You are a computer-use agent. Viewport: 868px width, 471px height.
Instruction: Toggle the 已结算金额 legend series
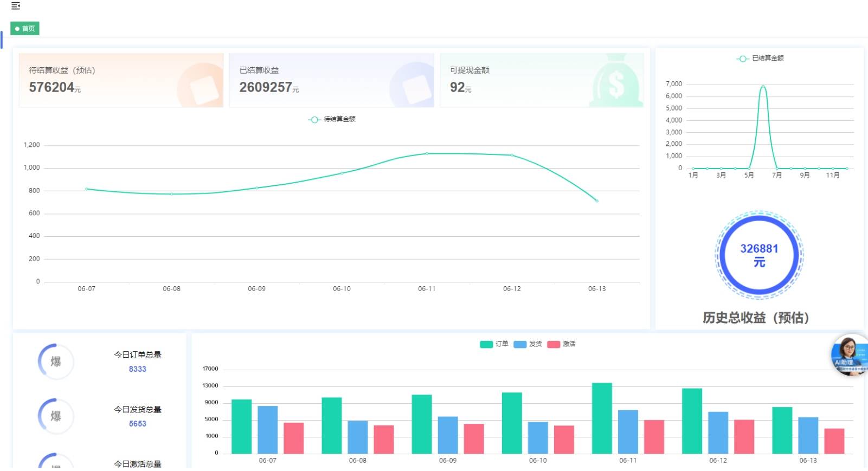coord(760,59)
